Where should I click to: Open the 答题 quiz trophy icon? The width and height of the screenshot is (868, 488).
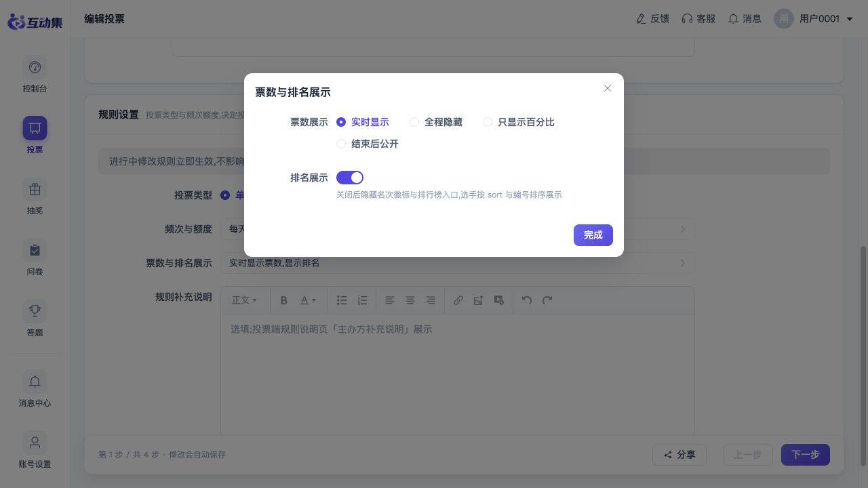[35, 311]
